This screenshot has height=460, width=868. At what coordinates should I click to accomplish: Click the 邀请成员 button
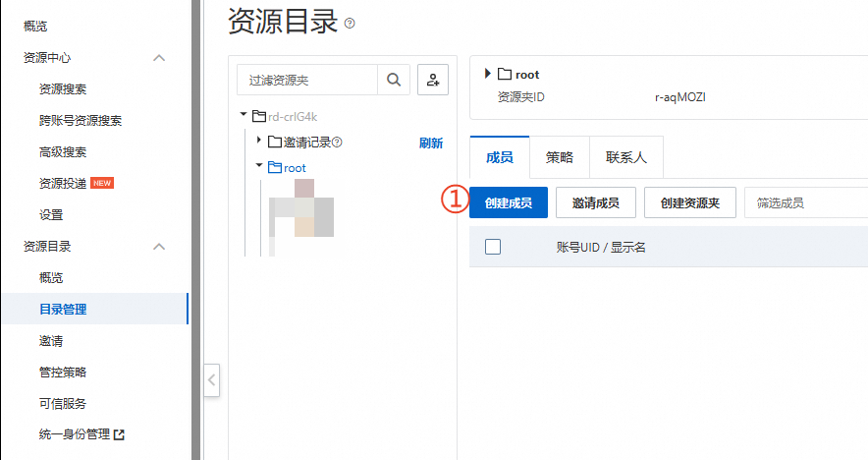(x=596, y=202)
